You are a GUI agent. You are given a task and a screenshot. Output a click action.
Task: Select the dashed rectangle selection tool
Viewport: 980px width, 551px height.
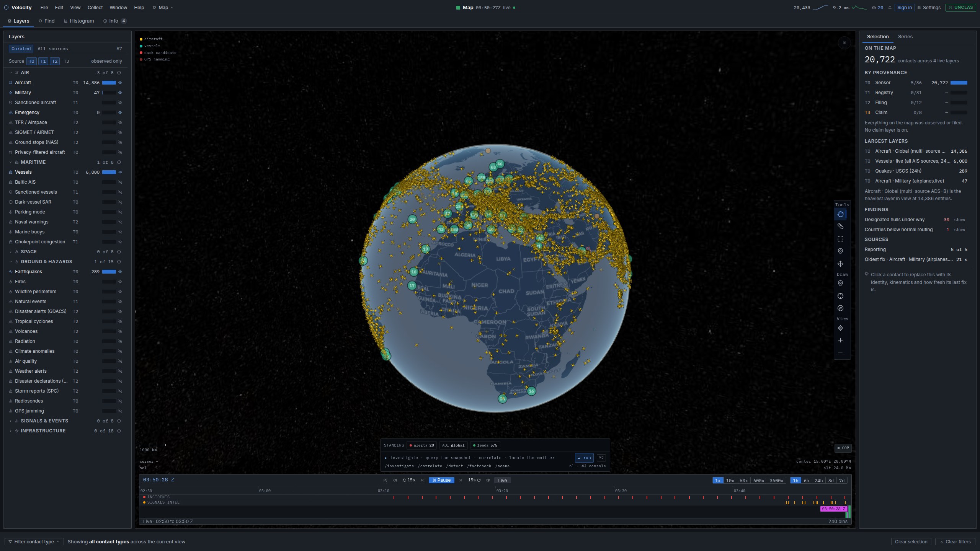click(840, 239)
